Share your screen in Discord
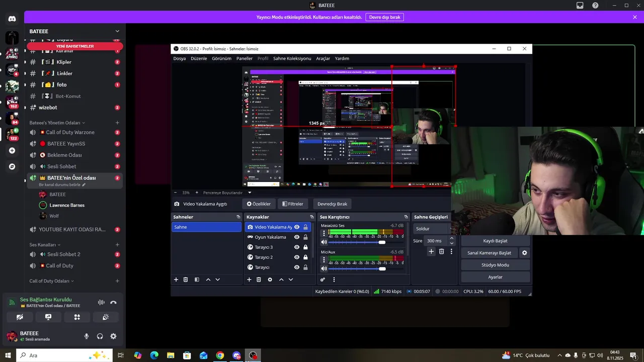The height and width of the screenshot is (362, 644). coord(48,317)
